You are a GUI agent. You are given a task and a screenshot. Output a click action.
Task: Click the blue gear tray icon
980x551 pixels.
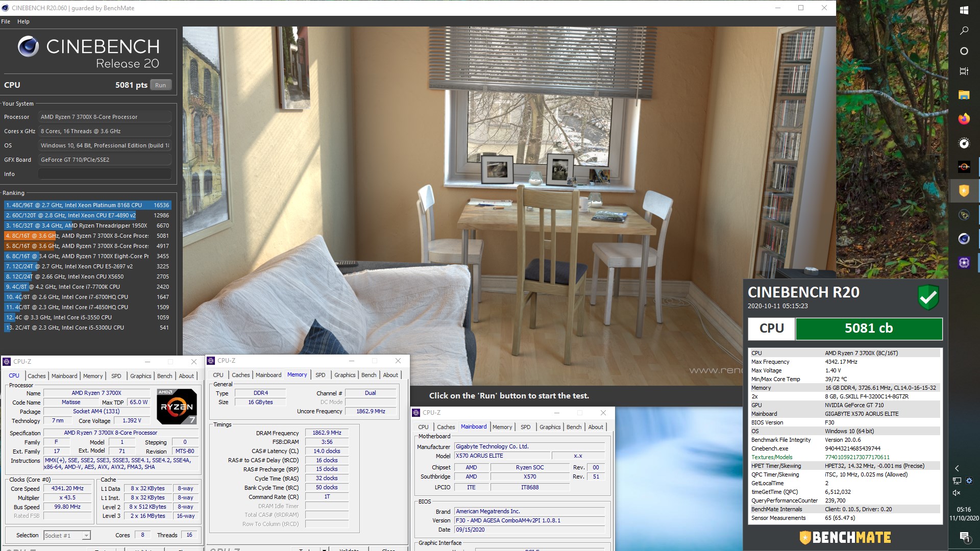coord(969,481)
